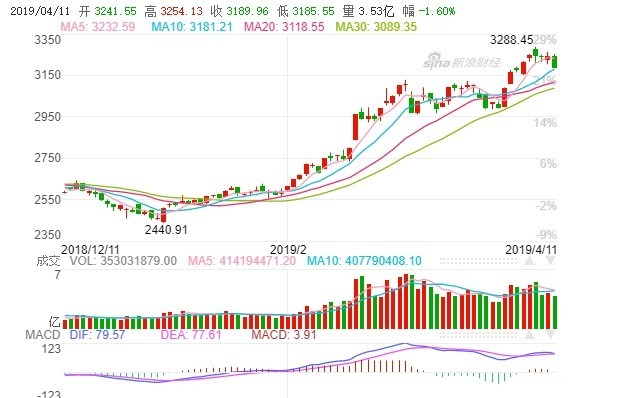Click the 2018/12/11 date axis label

coord(90,249)
